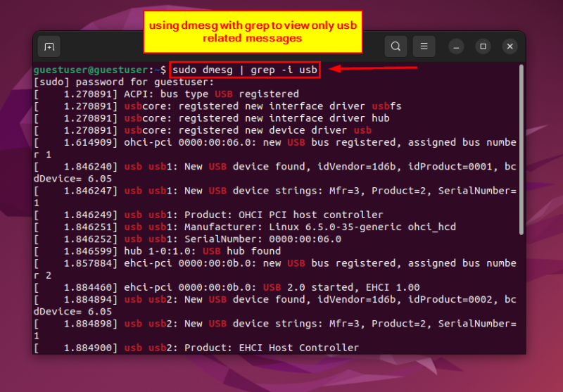Click the '[sudo] password for guestuser:' line
The height and width of the screenshot is (392, 563).
coord(124,82)
